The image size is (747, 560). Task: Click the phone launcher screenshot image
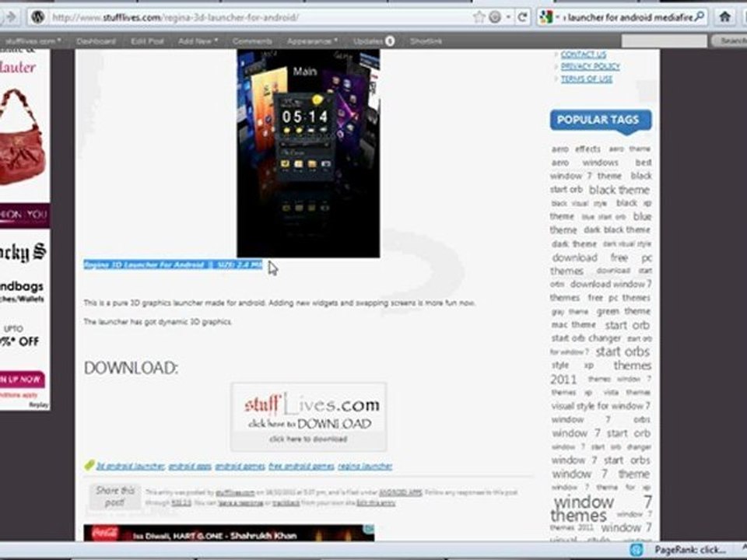308,153
